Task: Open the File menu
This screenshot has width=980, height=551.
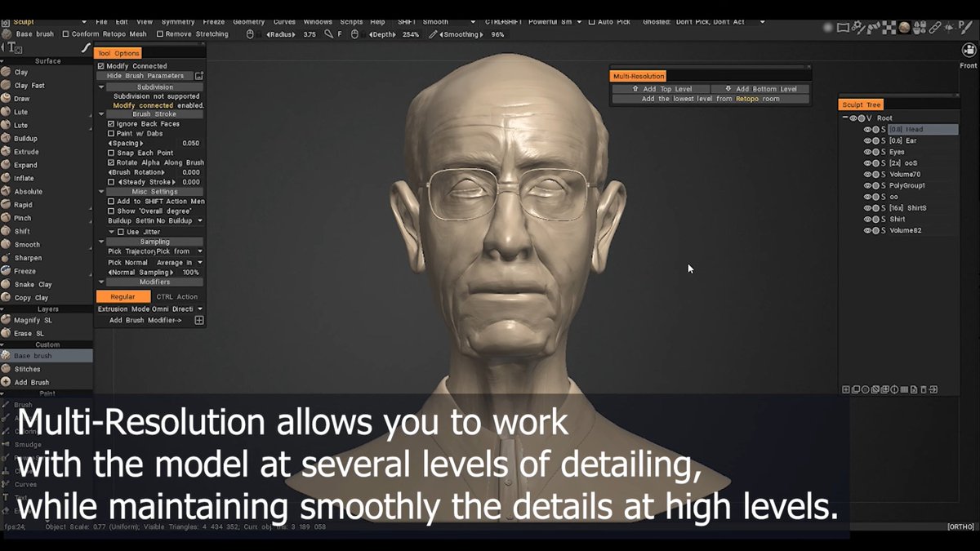Action: click(101, 22)
